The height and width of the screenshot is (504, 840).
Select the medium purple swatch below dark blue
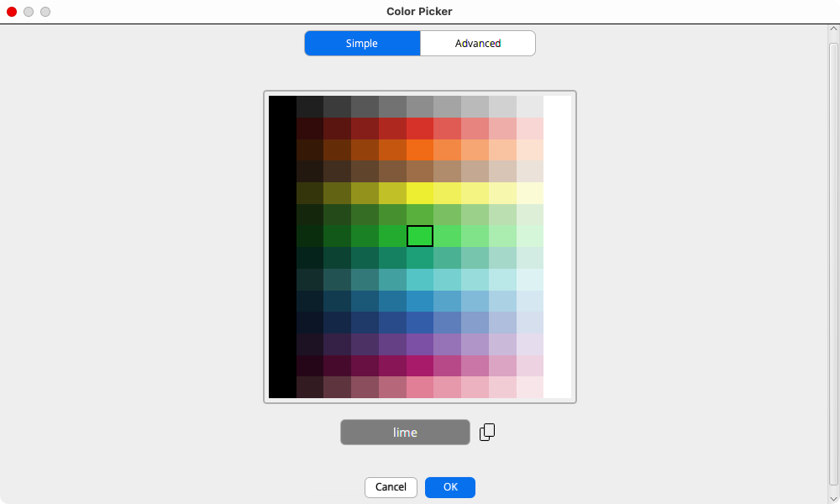click(x=420, y=344)
